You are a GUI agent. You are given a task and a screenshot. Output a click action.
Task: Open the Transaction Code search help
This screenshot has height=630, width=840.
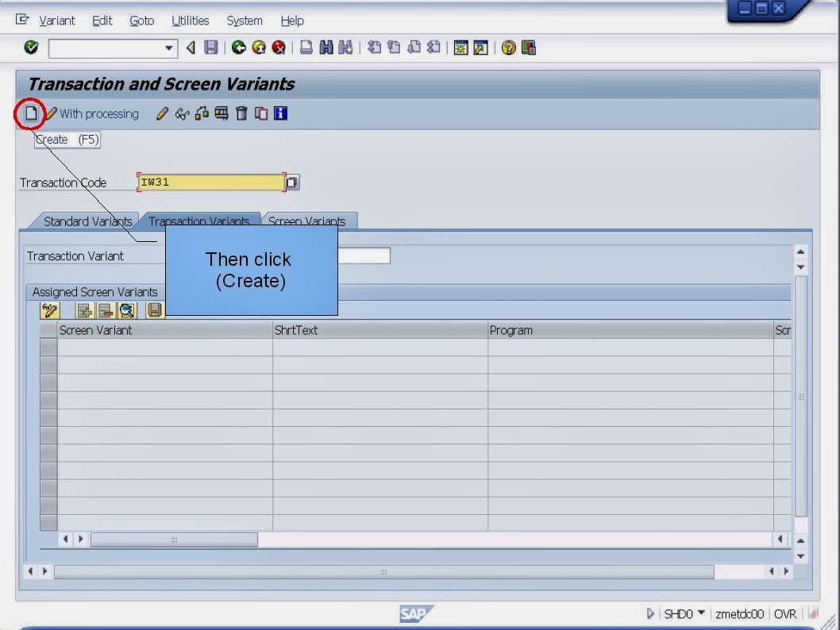click(292, 182)
